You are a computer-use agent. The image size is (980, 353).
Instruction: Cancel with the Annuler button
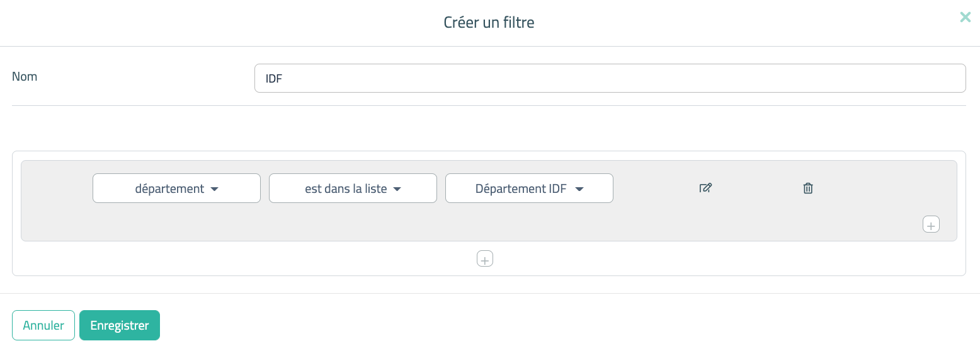click(x=43, y=325)
